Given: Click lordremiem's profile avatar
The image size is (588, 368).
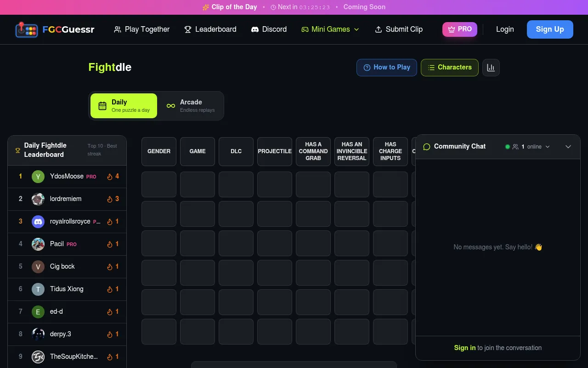Looking at the screenshot, I should (38, 199).
